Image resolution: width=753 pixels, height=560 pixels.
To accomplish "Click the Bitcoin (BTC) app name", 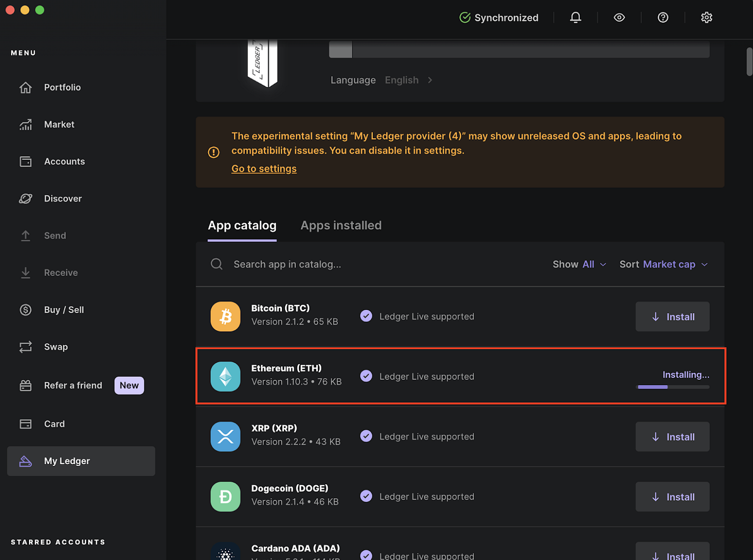I will click(280, 308).
